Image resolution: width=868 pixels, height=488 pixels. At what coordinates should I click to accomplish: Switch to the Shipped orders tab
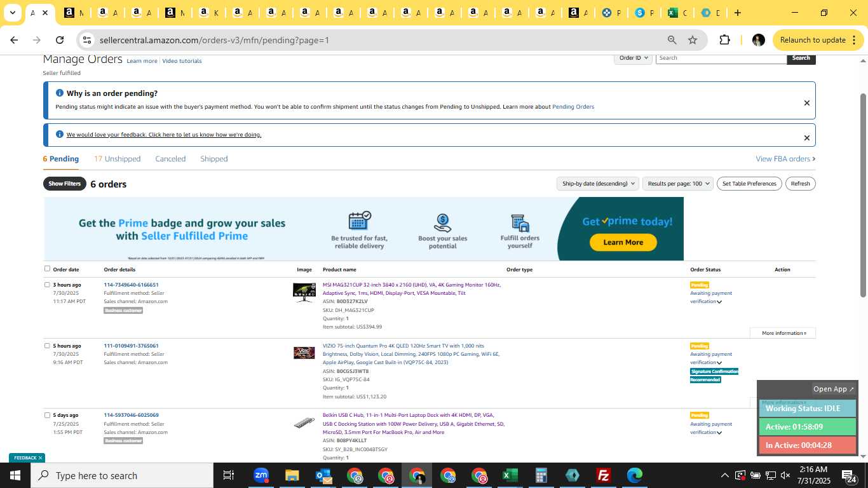click(x=214, y=159)
